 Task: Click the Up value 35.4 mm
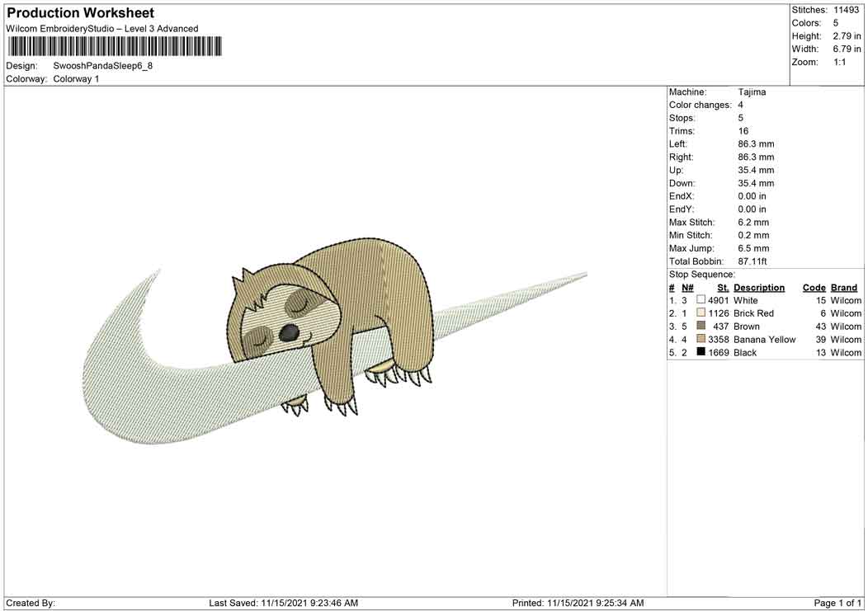tap(756, 170)
